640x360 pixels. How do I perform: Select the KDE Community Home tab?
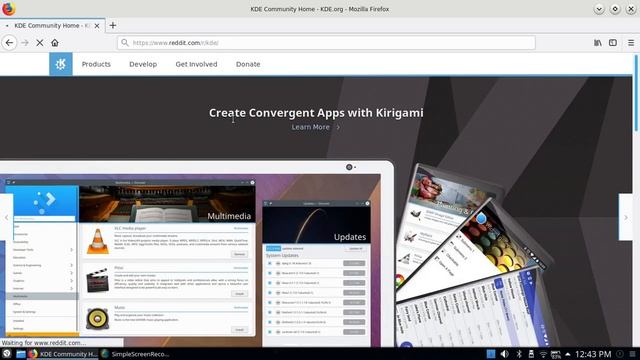[x=53, y=25]
